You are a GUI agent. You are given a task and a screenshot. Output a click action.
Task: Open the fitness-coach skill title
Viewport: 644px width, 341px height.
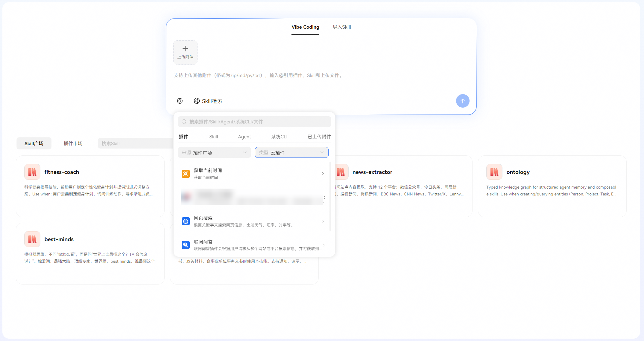pyautogui.click(x=62, y=172)
